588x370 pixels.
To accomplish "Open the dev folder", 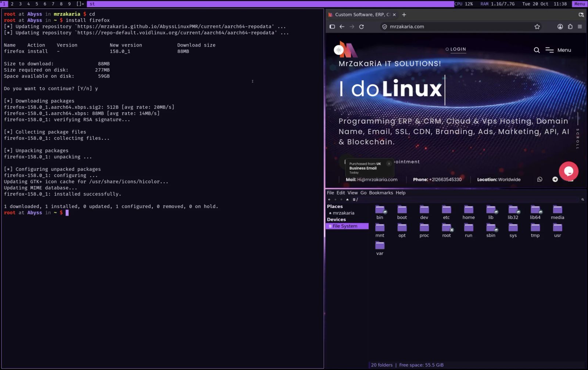I will click(424, 212).
